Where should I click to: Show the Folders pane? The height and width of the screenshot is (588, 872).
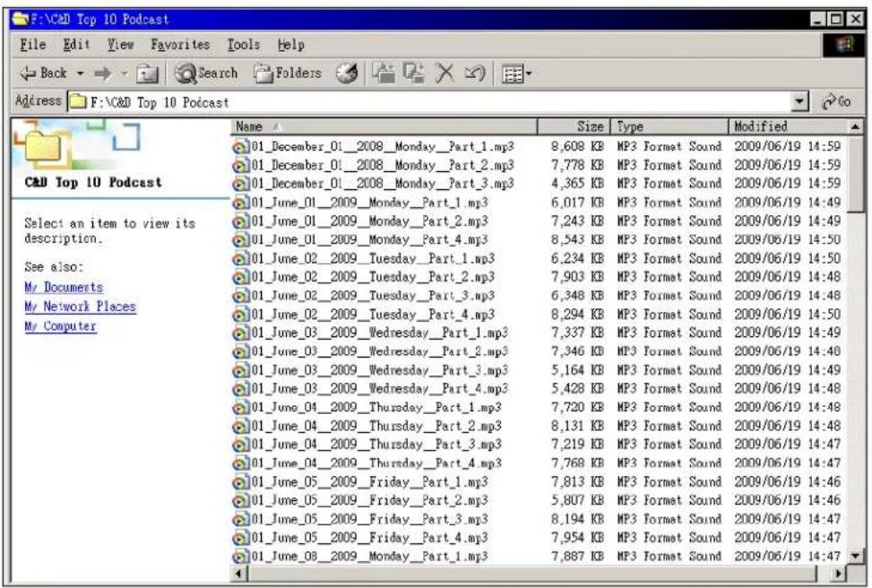[x=288, y=73]
